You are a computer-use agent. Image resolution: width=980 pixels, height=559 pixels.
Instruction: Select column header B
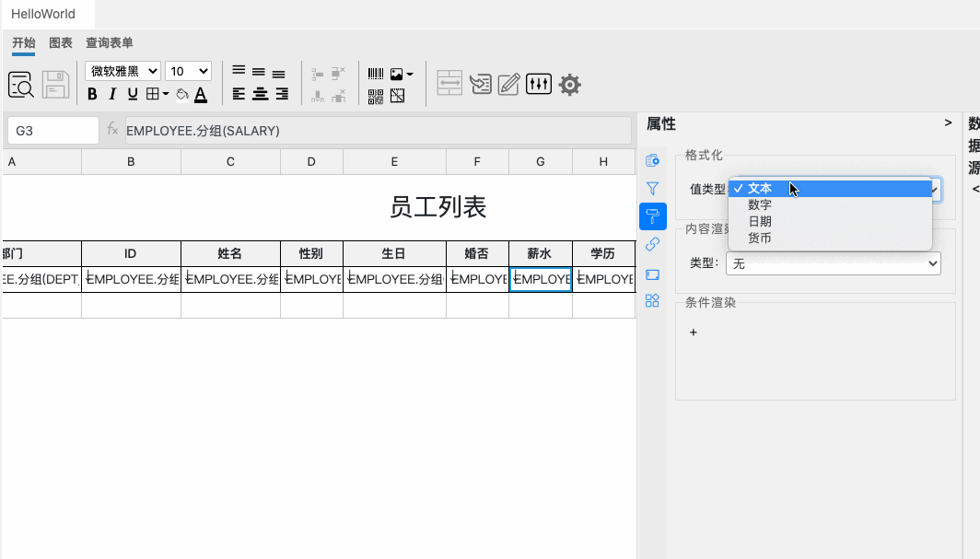[131, 162]
